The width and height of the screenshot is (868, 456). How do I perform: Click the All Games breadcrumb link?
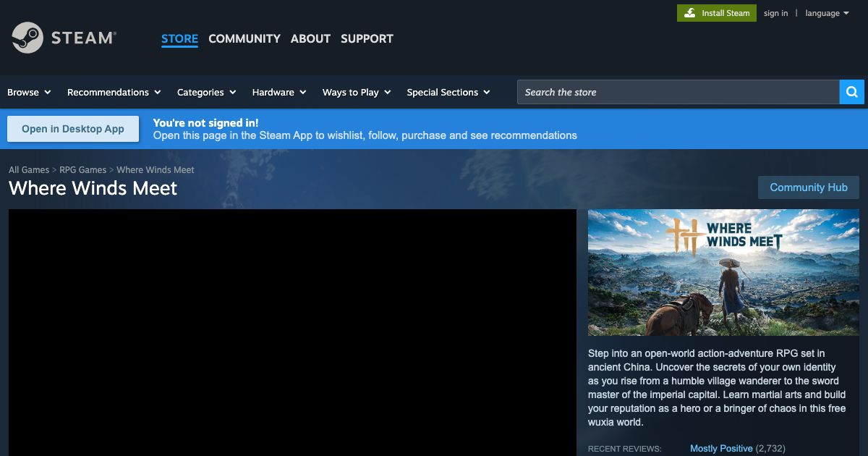[29, 170]
